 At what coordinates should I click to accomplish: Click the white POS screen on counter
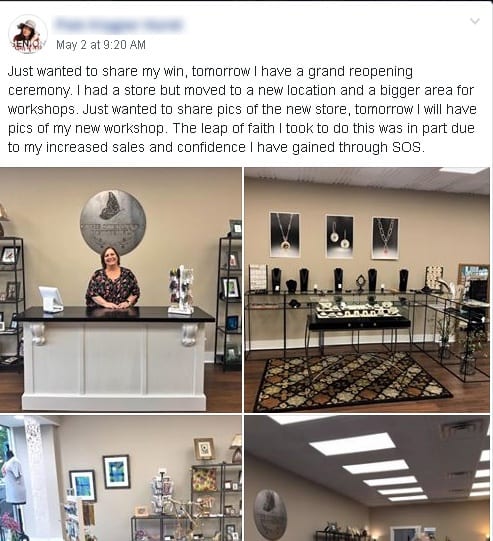(x=51, y=299)
